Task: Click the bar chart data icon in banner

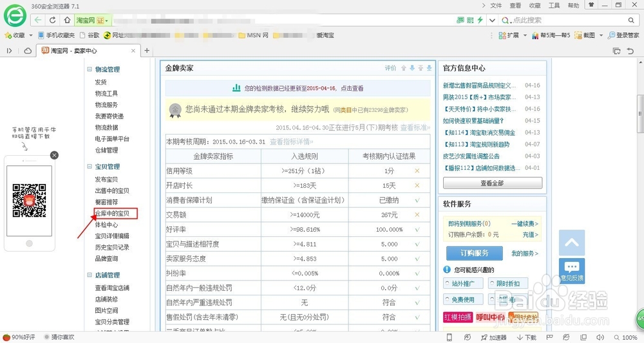Action: [236, 88]
